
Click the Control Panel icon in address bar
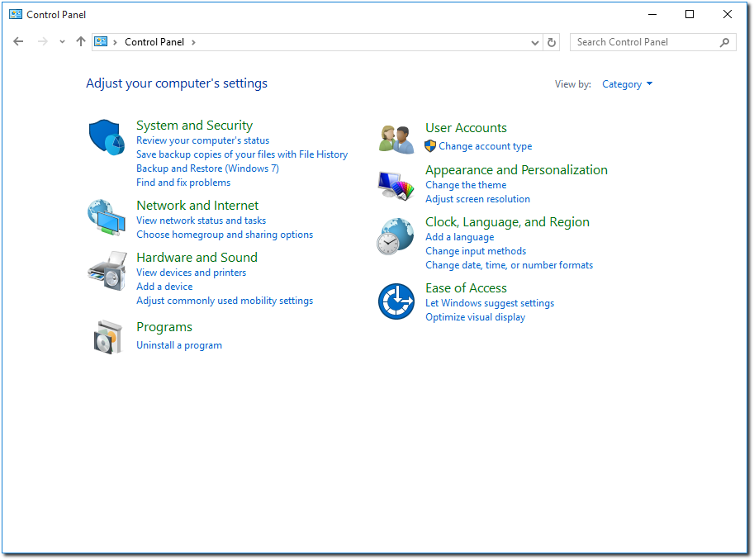pyautogui.click(x=101, y=42)
